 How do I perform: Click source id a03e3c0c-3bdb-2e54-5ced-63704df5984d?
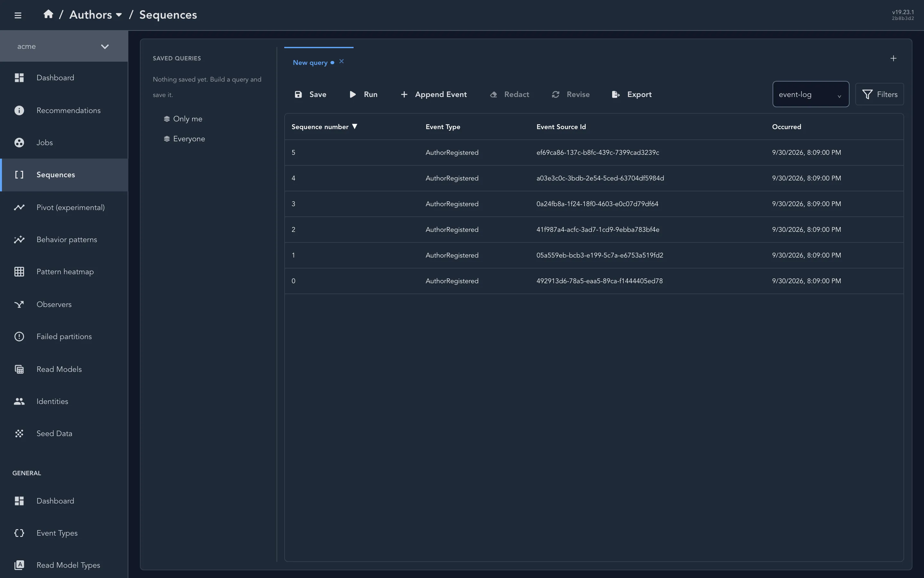pyautogui.click(x=600, y=178)
